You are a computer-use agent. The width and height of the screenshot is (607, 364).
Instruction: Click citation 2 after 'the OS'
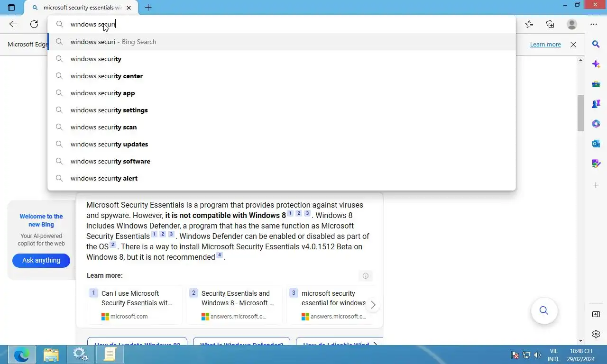coord(113,245)
